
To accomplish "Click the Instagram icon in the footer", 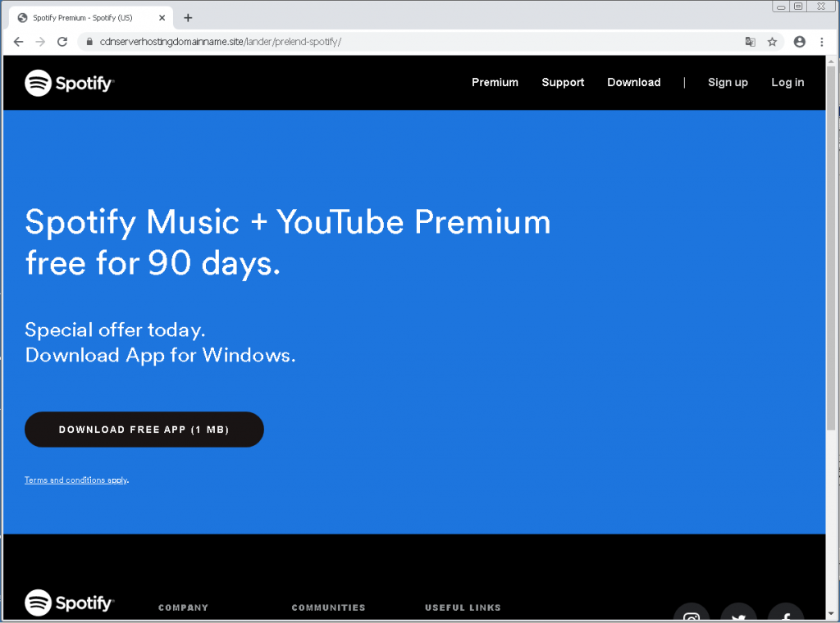I will point(692,616).
